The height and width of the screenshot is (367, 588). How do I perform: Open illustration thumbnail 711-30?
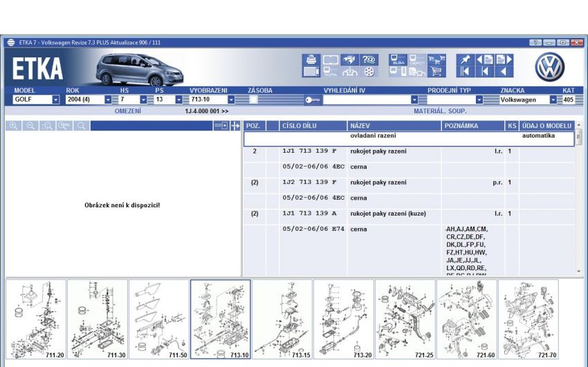(x=98, y=319)
